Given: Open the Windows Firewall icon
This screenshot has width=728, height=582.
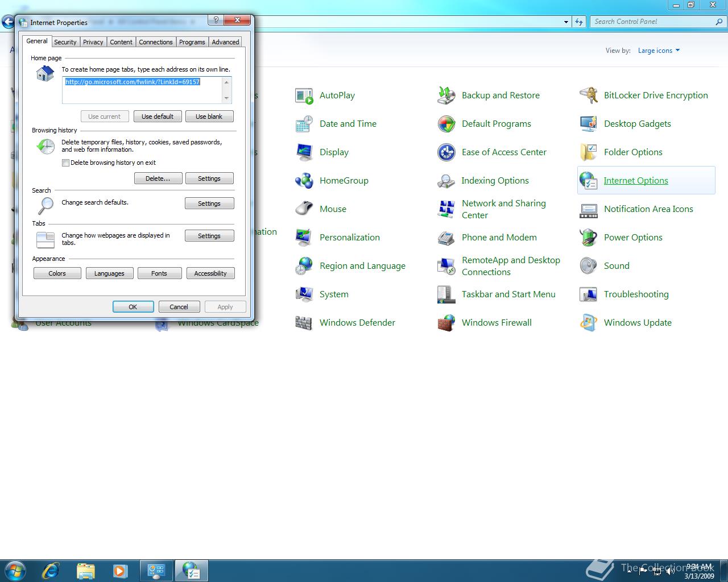Looking at the screenshot, I should [x=446, y=323].
